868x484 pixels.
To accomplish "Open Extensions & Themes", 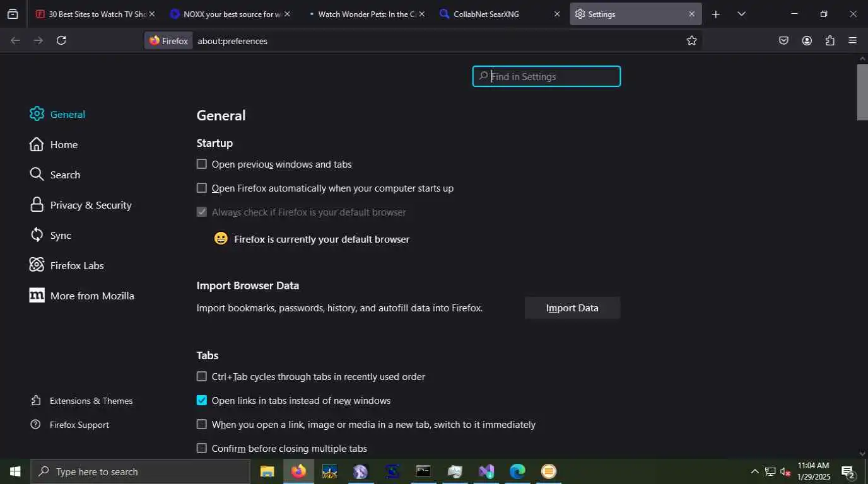I will (82, 401).
